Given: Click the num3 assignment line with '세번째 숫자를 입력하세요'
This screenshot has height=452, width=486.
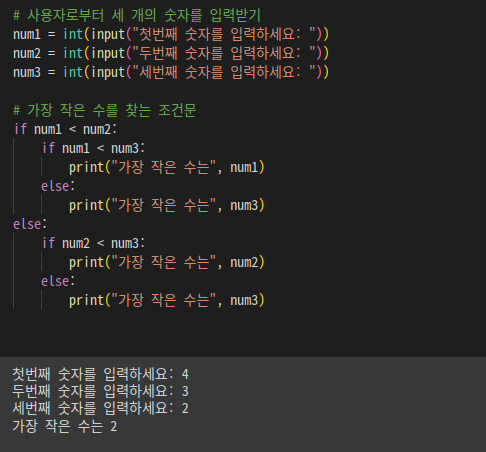Looking at the screenshot, I should click(x=171, y=72).
